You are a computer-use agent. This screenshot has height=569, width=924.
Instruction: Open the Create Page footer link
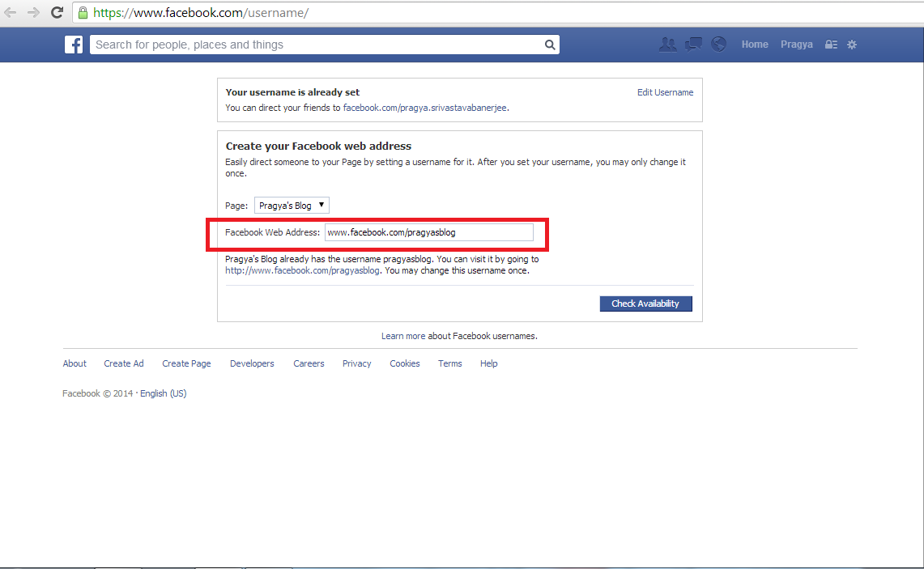186,363
